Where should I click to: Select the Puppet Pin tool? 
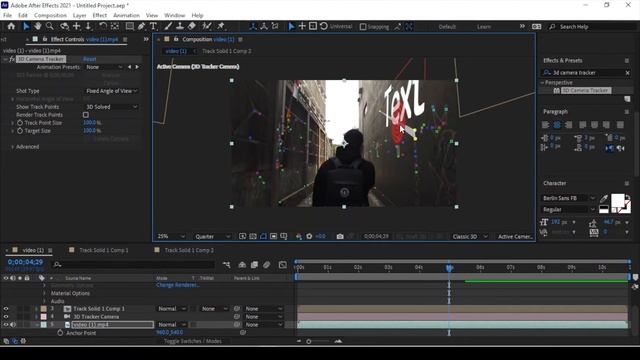[221, 26]
